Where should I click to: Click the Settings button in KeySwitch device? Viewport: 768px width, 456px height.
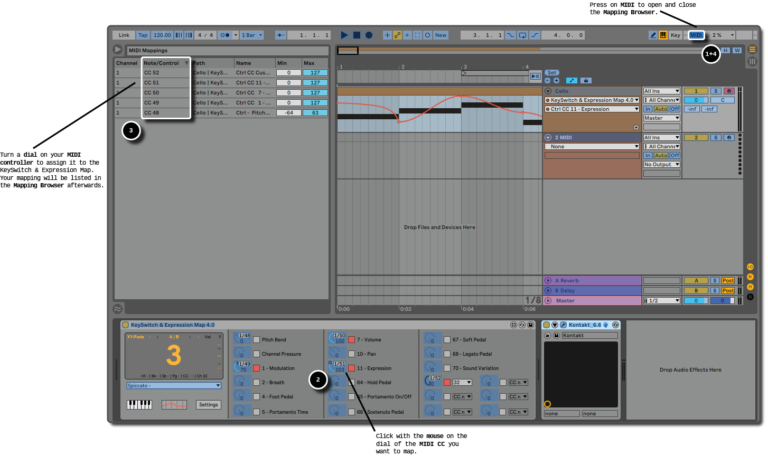208,405
